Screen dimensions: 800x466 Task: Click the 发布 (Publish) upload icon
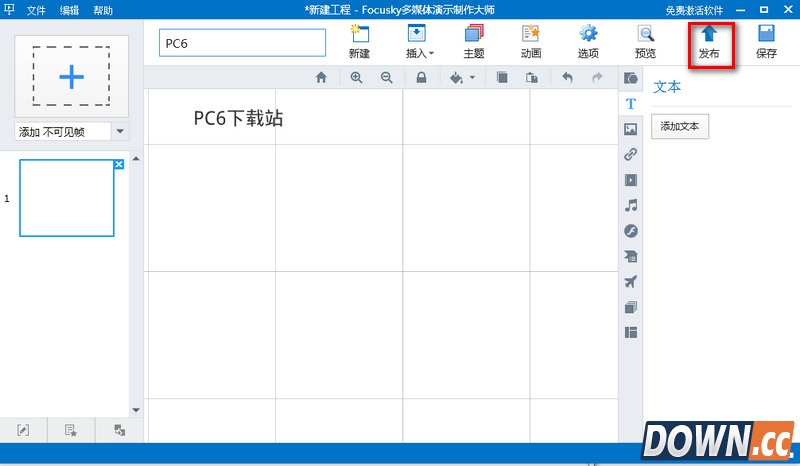click(x=709, y=34)
